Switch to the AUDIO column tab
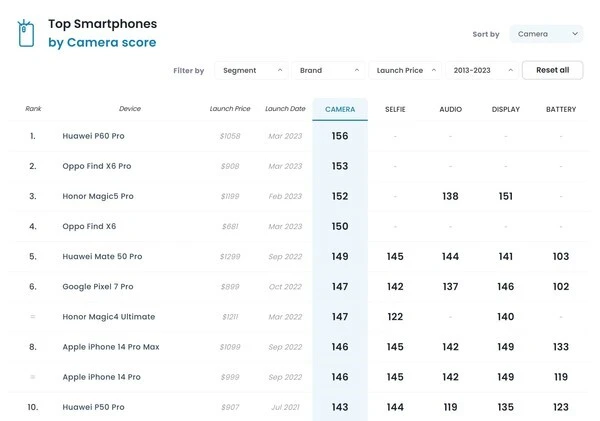Image resolution: width=600 pixels, height=421 pixels. coord(450,109)
